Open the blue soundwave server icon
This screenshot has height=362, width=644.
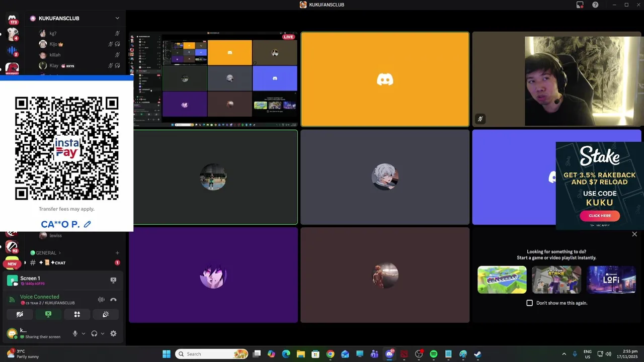coord(12,51)
